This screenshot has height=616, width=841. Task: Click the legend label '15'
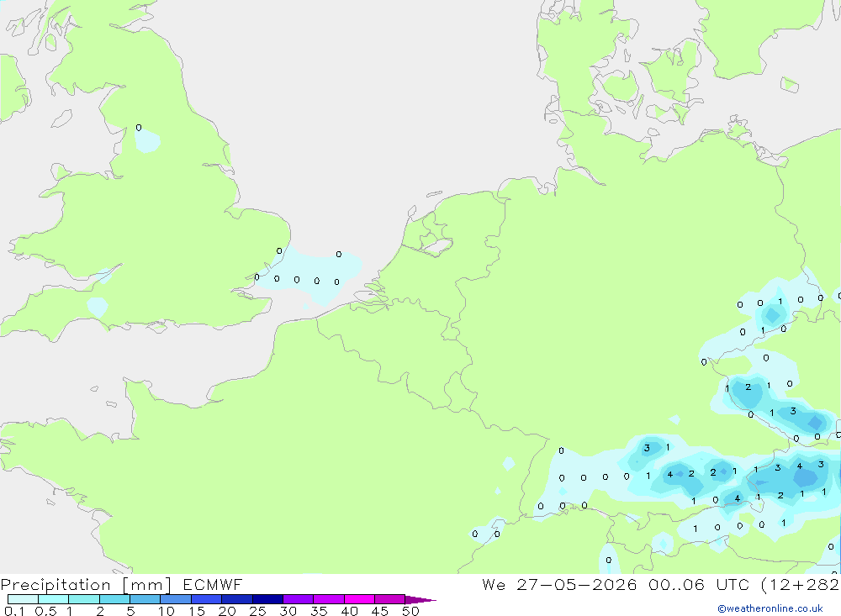pos(196,611)
